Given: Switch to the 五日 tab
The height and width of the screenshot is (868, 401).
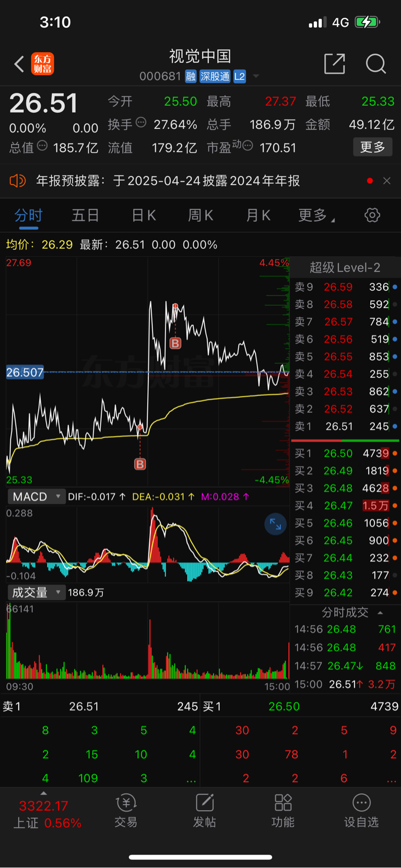Looking at the screenshot, I should click(86, 215).
